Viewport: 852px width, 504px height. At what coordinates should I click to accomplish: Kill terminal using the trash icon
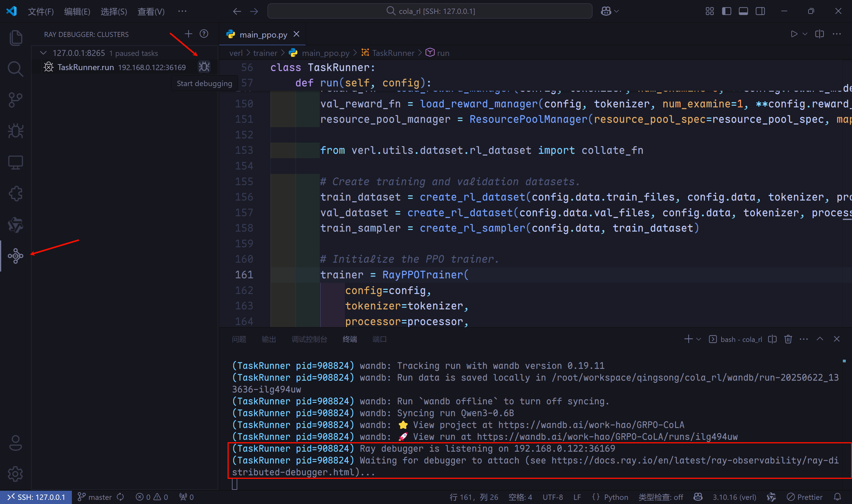[x=788, y=339]
